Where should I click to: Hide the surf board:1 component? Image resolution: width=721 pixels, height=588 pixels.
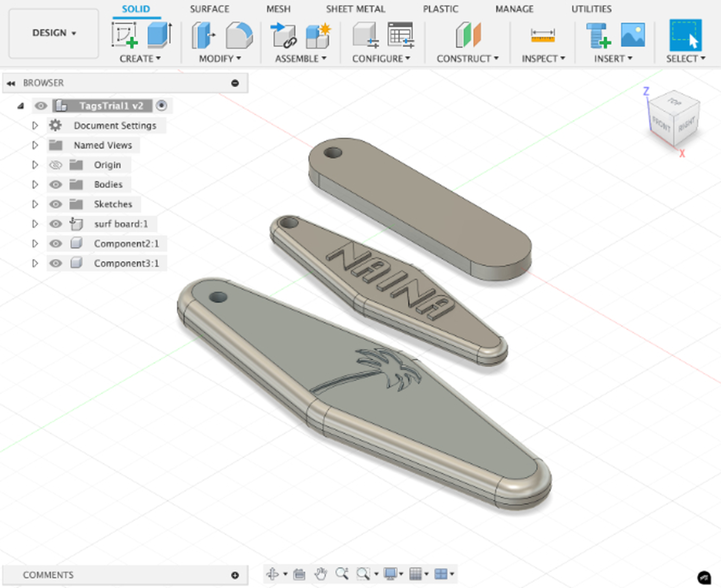point(56,224)
